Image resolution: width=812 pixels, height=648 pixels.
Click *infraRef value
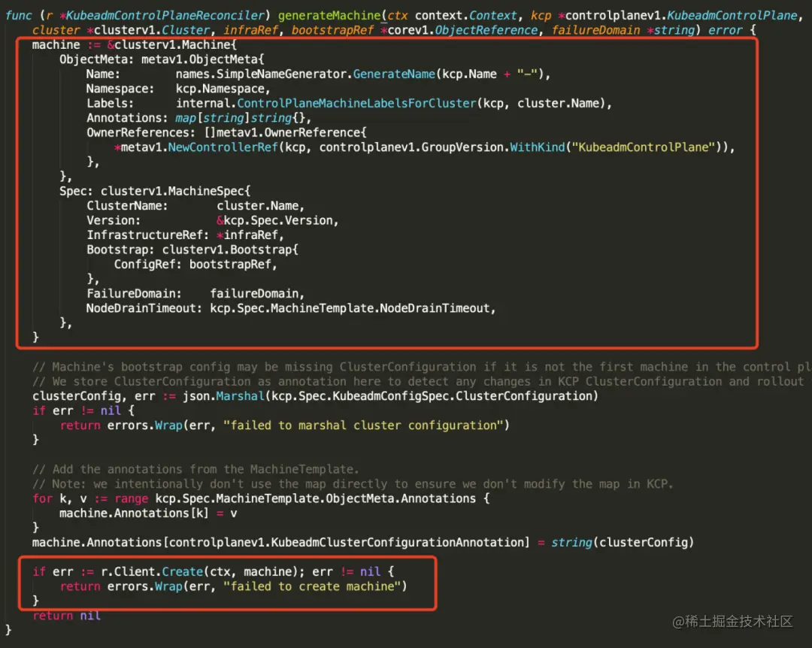[x=247, y=235]
